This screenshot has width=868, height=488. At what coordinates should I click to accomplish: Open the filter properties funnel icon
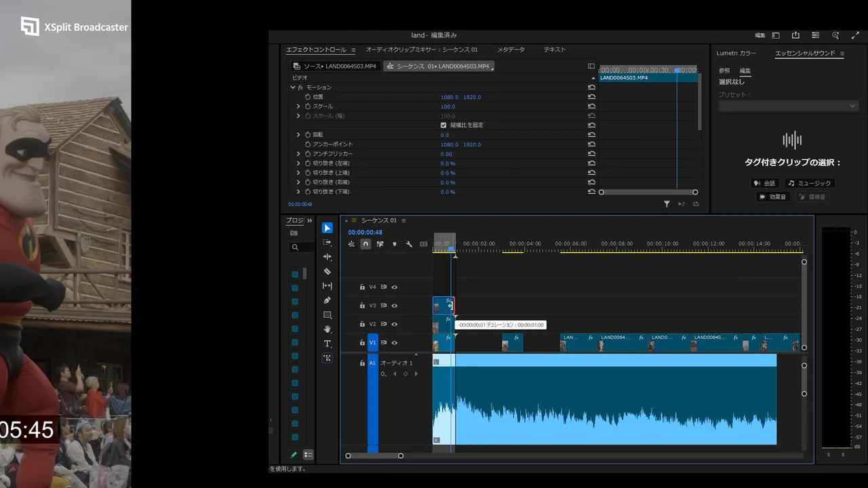(667, 204)
